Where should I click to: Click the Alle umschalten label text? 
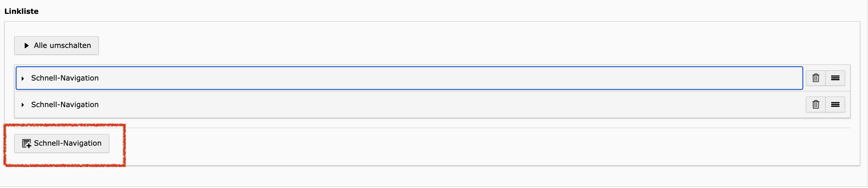click(x=62, y=46)
